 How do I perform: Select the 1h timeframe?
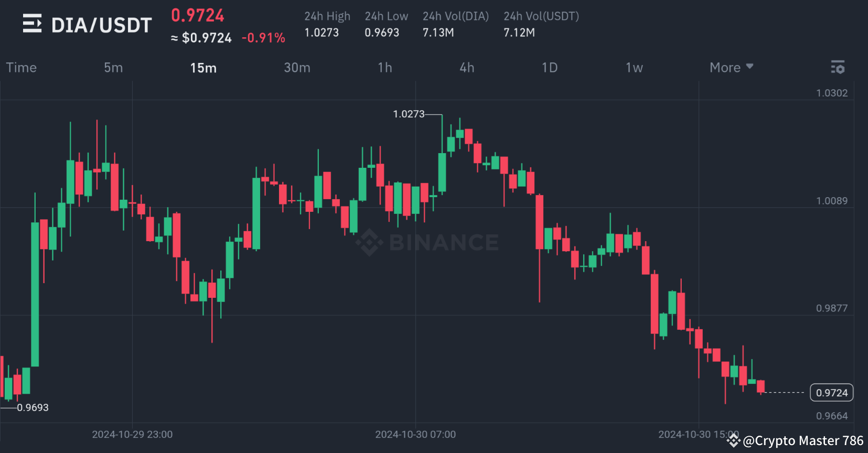pyautogui.click(x=384, y=67)
